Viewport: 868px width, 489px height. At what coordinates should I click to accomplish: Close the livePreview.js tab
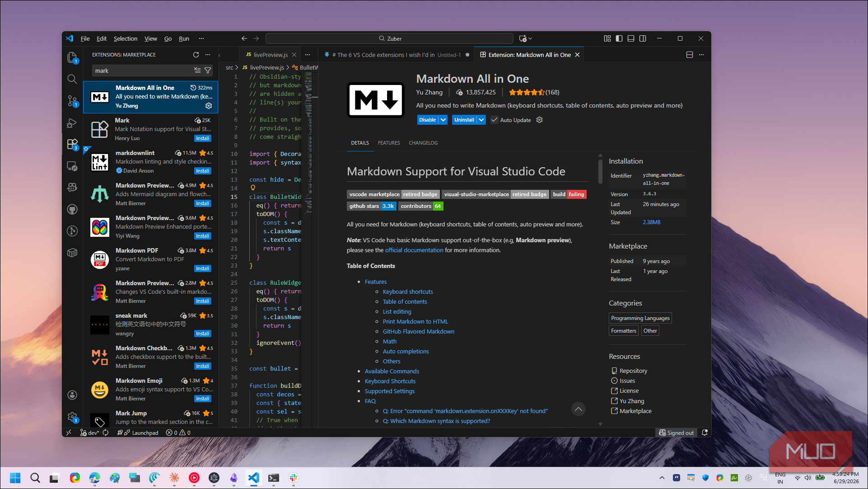(294, 55)
